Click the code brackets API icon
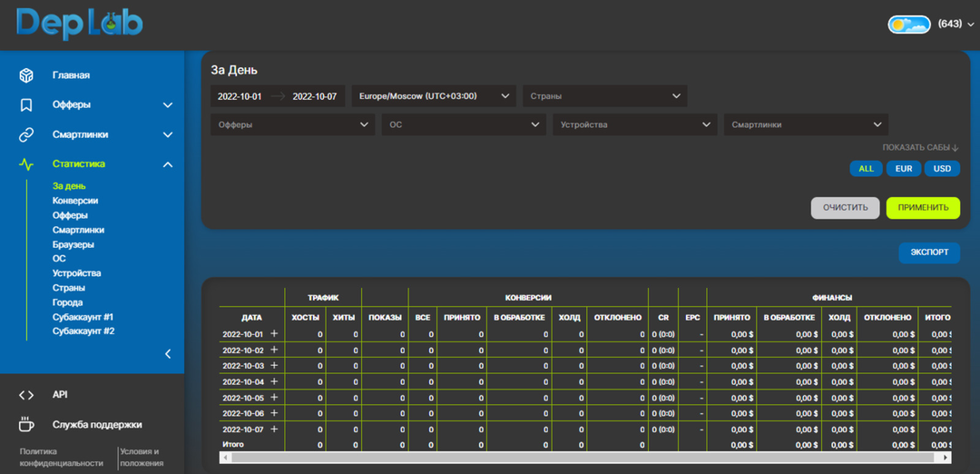The height and width of the screenshot is (474, 980). click(x=27, y=395)
